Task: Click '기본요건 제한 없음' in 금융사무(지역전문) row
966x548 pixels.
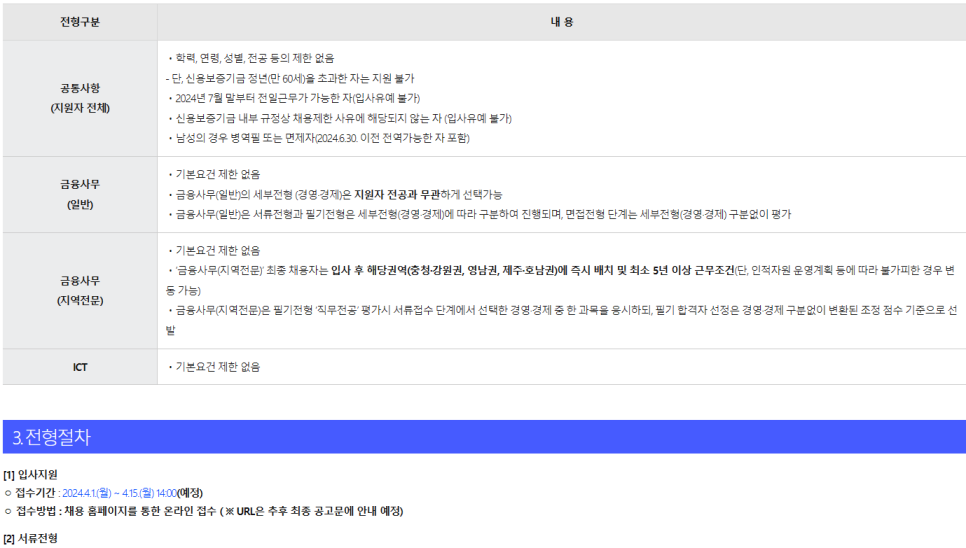Action: [x=214, y=251]
